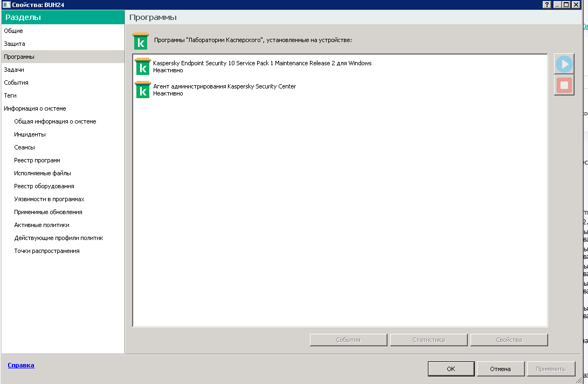The image size is (588, 384).
Task: Click the Отмена button
Action: click(500, 368)
